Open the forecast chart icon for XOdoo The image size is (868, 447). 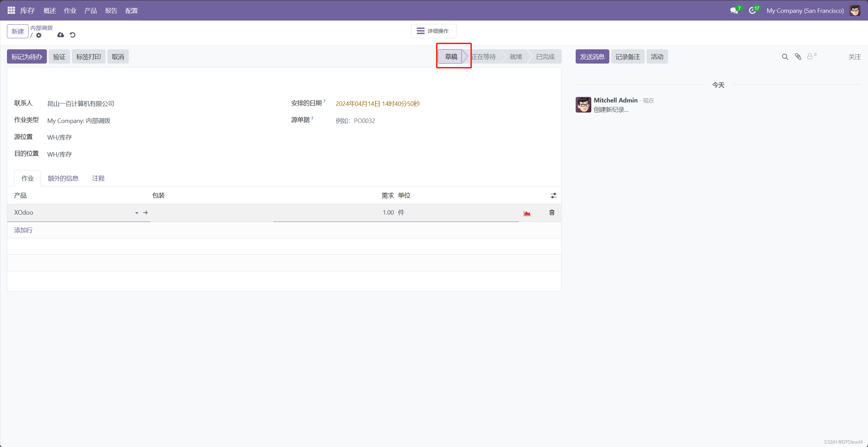coord(527,213)
